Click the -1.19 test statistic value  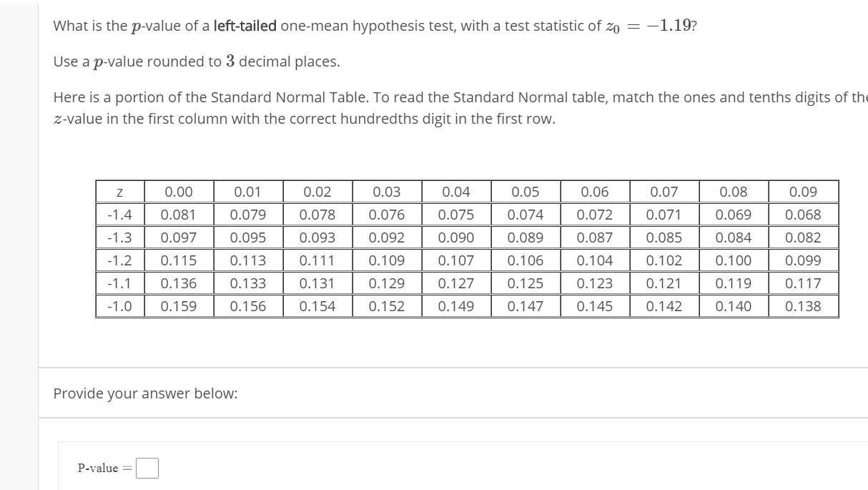[669, 26]
